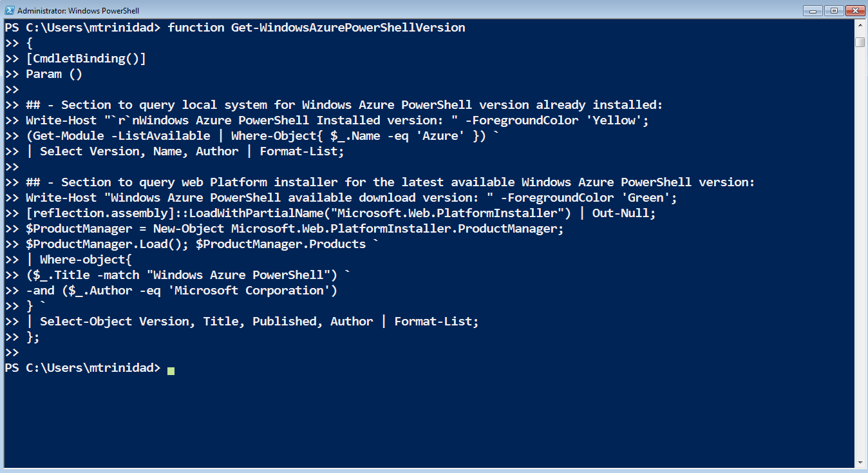Click the Microsoft.Web.PlatformInstaller string in LoadWithPartialName
Viewport: 868px width, 473px height.
[444, 213]
